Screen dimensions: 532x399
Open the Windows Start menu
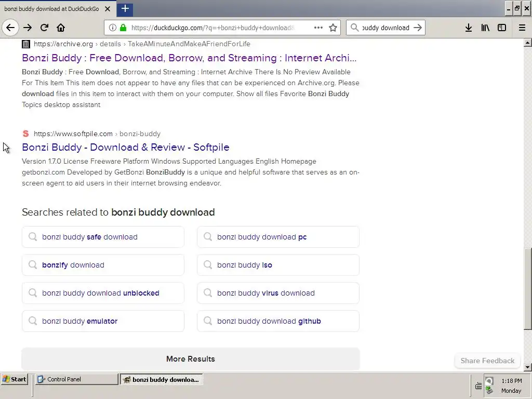[14, 379]
